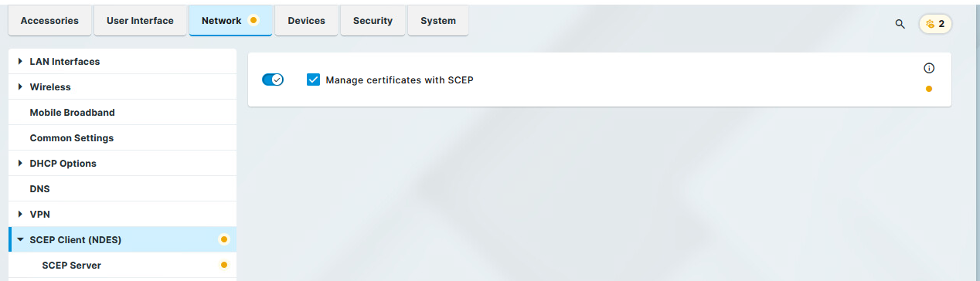Screen dimensions: 980x281
Task: Uncheck Manage certificates with SCEP checkbox
Action: click(x=313, y=80)
